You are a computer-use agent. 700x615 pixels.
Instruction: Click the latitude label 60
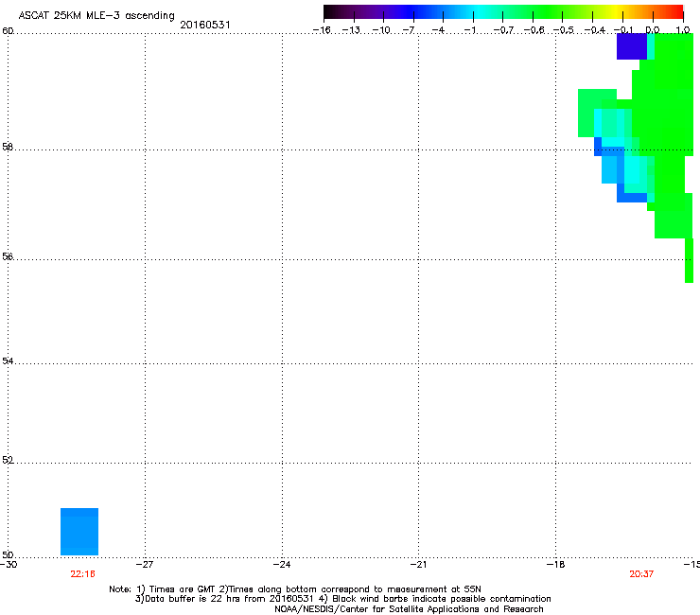pos(8,31)
